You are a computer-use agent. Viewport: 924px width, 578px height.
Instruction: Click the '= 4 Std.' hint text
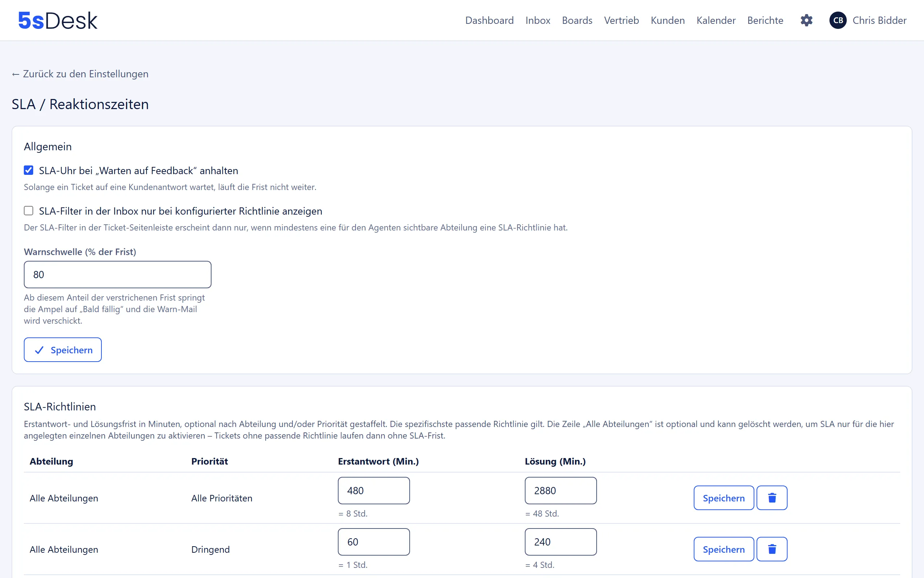540,565
